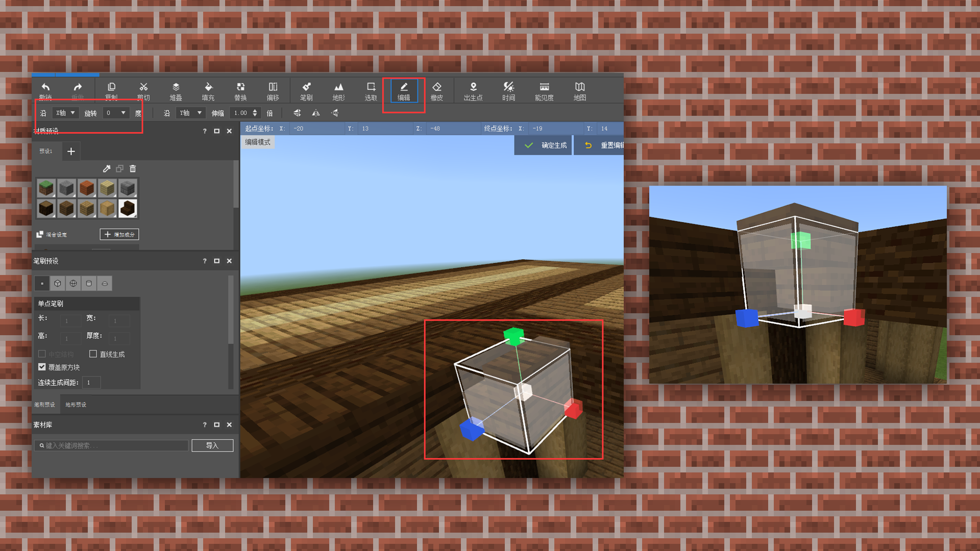Switch to the 笔刷预设 bottom tab
Image resolution: width=980 pixels, height=551 pixels.
pyautogui.click(x=45, y=405)
